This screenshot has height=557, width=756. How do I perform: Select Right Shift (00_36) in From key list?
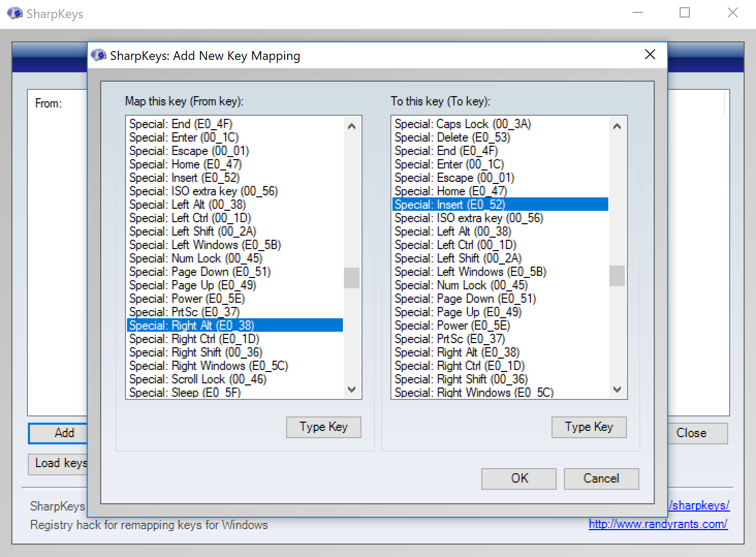[235, 352]
